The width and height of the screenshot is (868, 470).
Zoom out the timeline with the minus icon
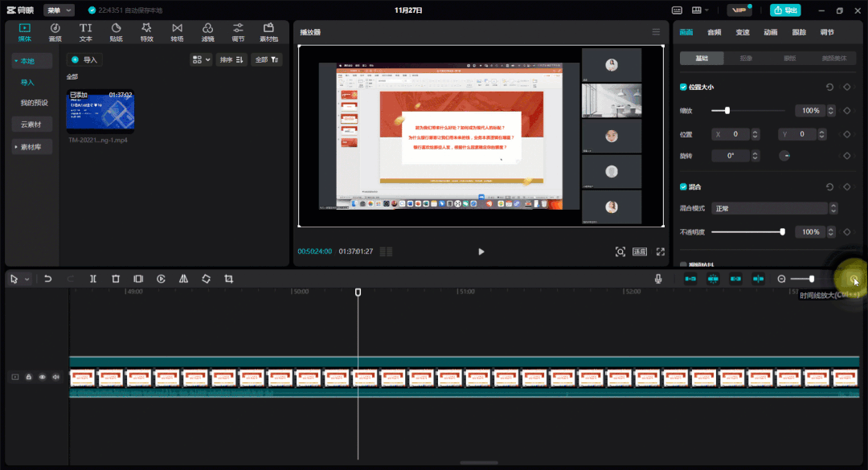point(781,279)
